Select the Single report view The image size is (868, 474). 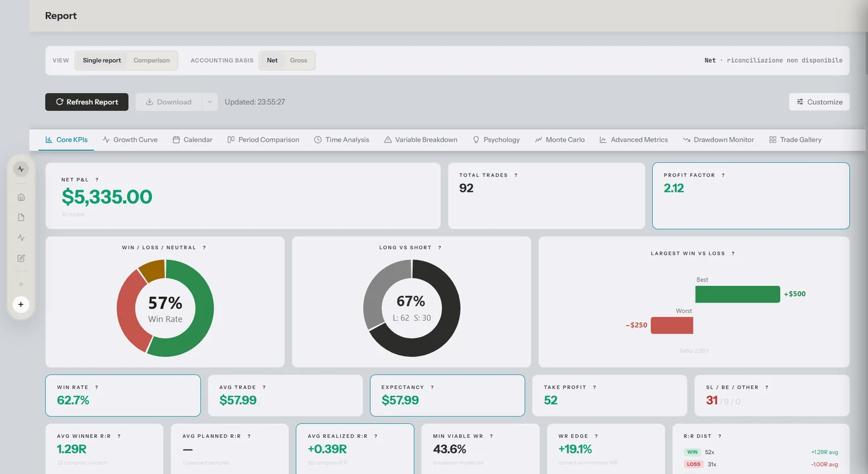(102, 60)
